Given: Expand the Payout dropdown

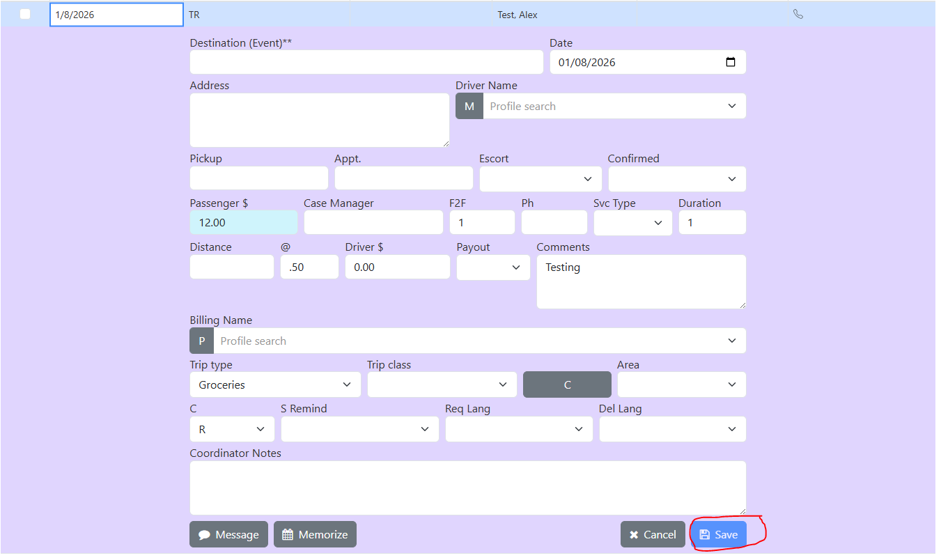Looking at the screenshot, I should [493, 267].
